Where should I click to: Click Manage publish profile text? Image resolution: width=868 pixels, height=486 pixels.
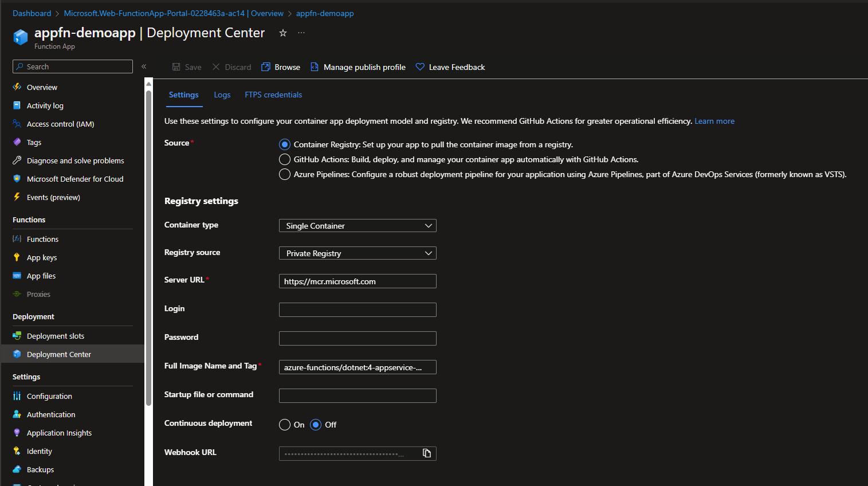tap(364, 67)
